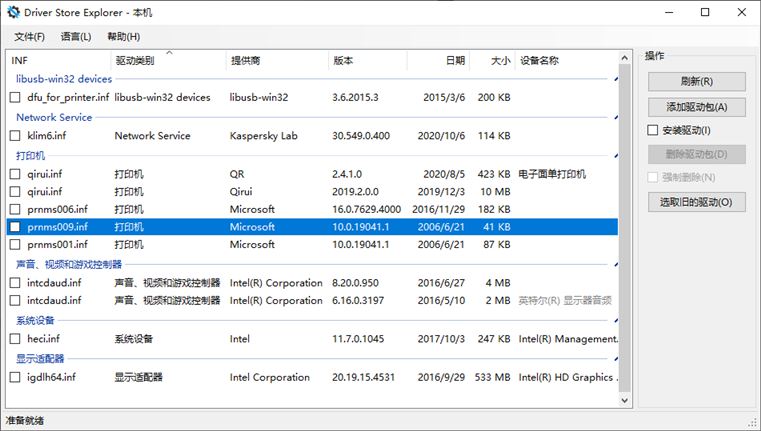Click the 刷新(R) button
Image resolution: width=761 pixels, height=431 pixels.
pyautogui.click(x=696, y=81)
